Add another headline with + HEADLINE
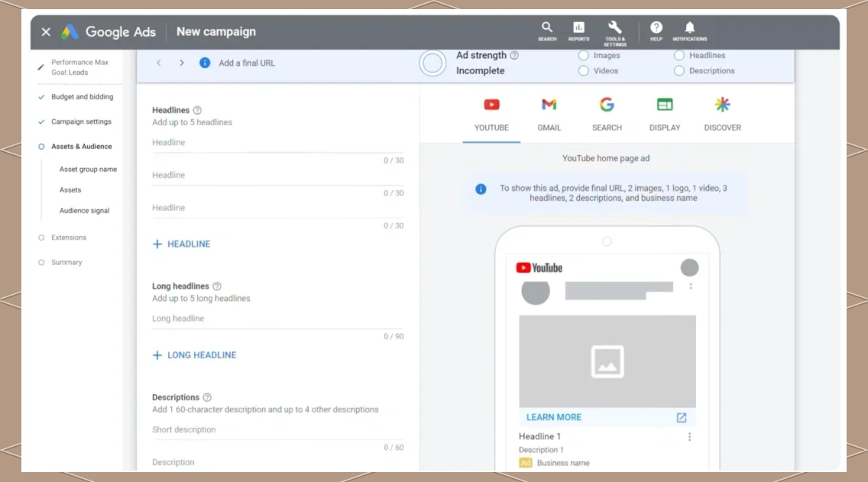 tap(182, 244)
